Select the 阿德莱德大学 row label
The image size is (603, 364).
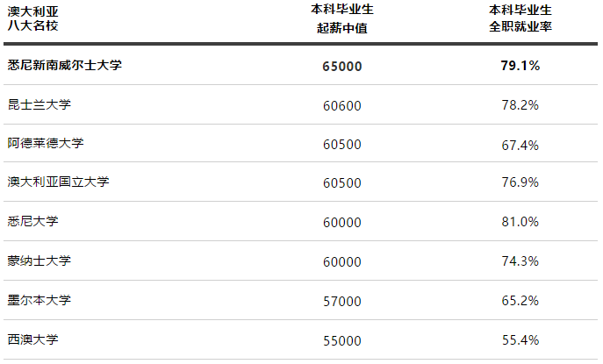45,143
